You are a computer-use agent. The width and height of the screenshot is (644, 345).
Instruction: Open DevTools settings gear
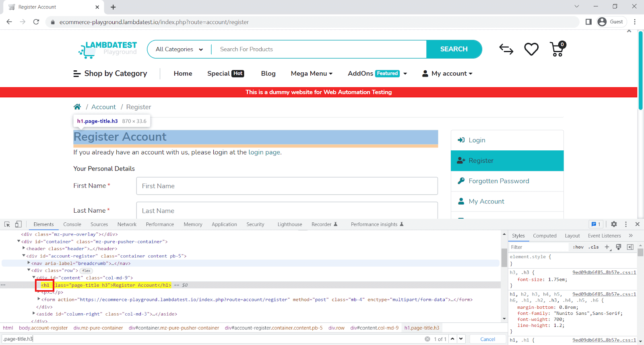[x=614, y=224]
